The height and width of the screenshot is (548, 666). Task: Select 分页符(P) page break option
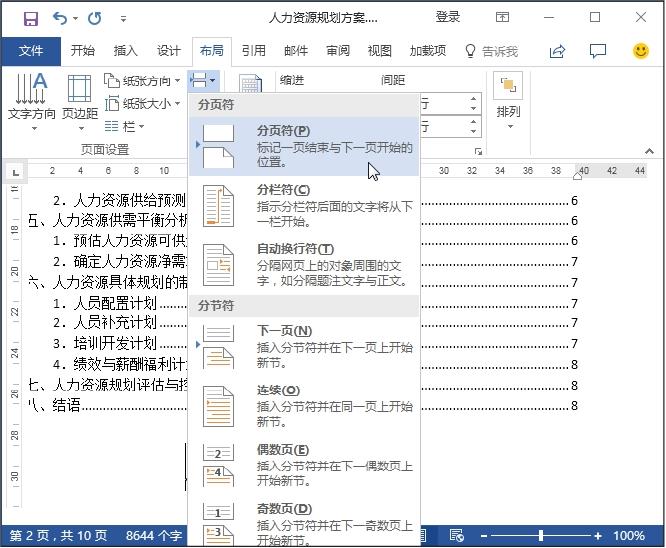[304, 146]
